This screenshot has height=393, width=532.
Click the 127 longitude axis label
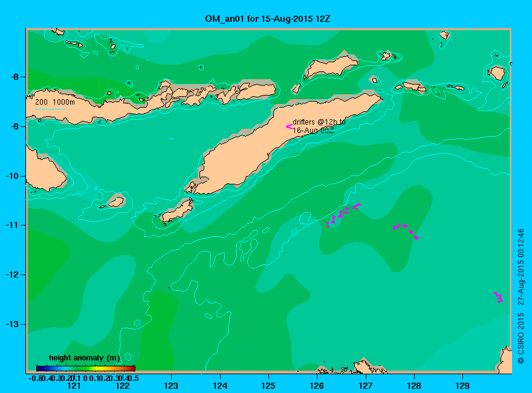coord(365,386)
